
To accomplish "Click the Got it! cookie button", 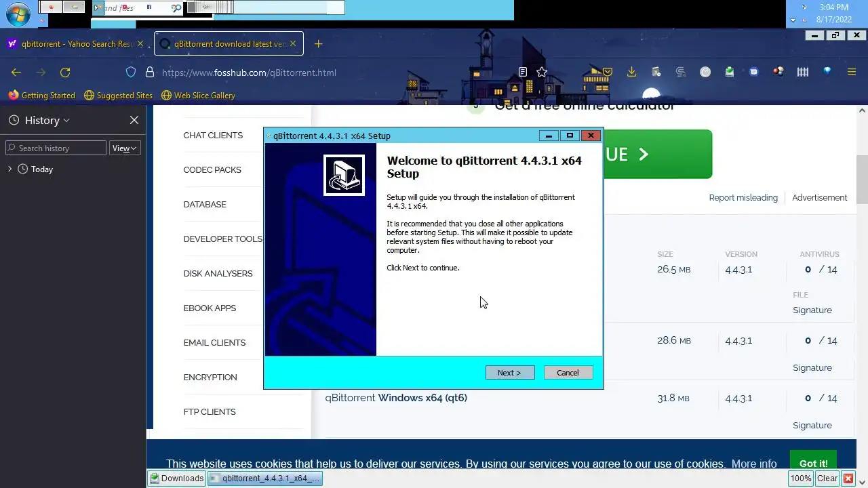I will coord(813,464).
